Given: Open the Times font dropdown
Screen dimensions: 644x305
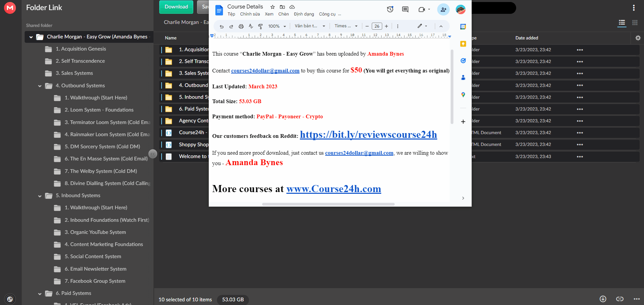Looking at the screenshot, I should pyautogui.click(x=346, y=26).
